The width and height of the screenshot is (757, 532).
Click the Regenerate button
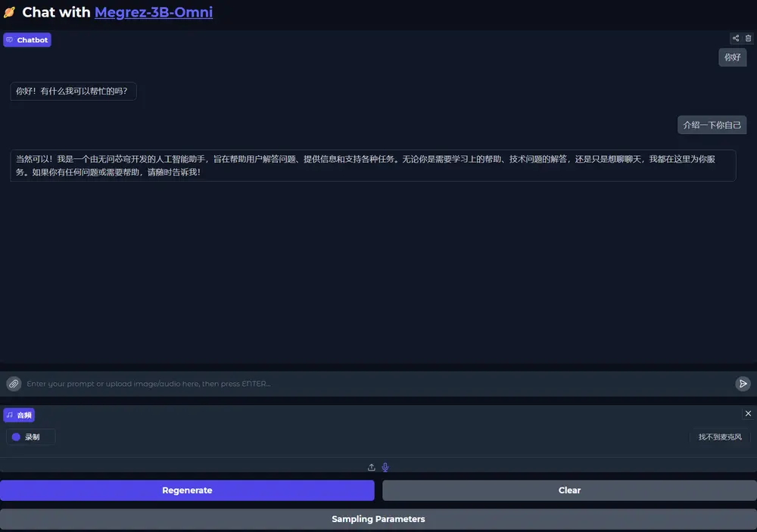(187, 490)
